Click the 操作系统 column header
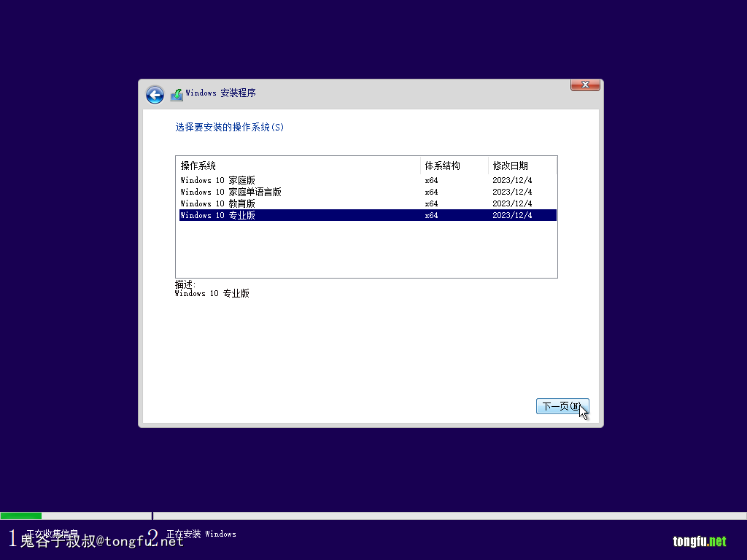Viewport: 747px width, 560px height. (198, 166)
